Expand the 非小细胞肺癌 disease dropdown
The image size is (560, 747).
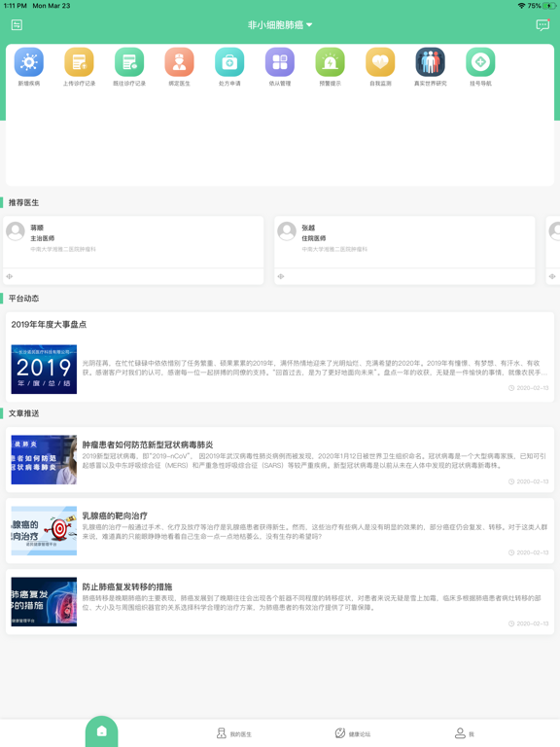280,24
